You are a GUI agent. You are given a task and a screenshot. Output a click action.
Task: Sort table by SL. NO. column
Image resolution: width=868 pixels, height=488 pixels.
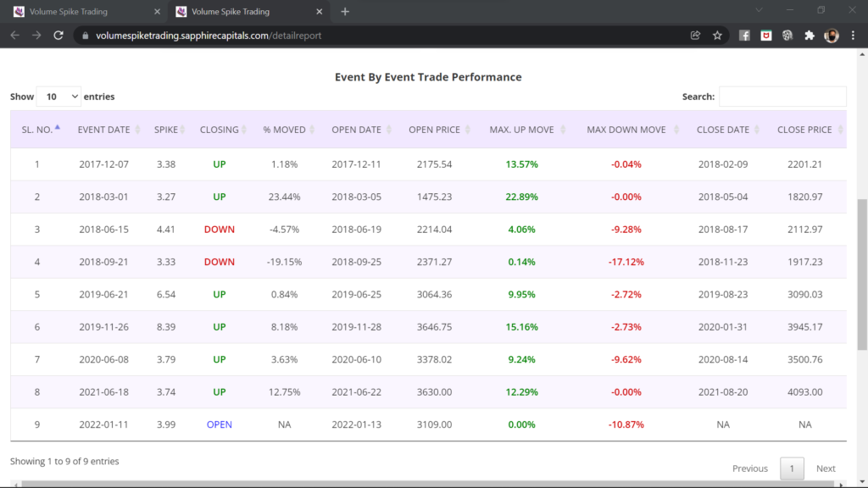pyautogui.click(x=40, y=130)
